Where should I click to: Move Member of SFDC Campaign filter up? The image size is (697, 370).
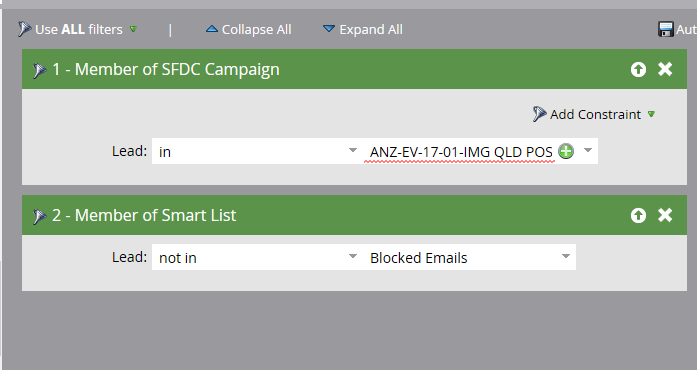[638, 69]
